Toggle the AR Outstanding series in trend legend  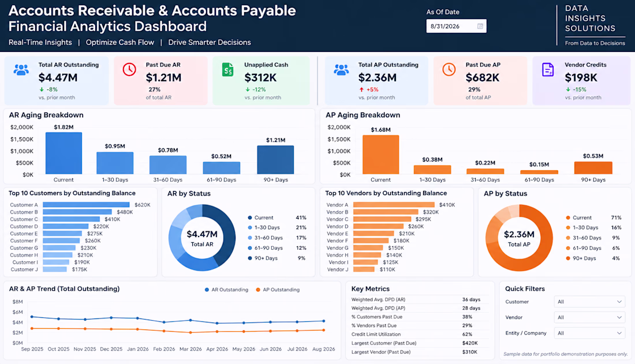226,290
